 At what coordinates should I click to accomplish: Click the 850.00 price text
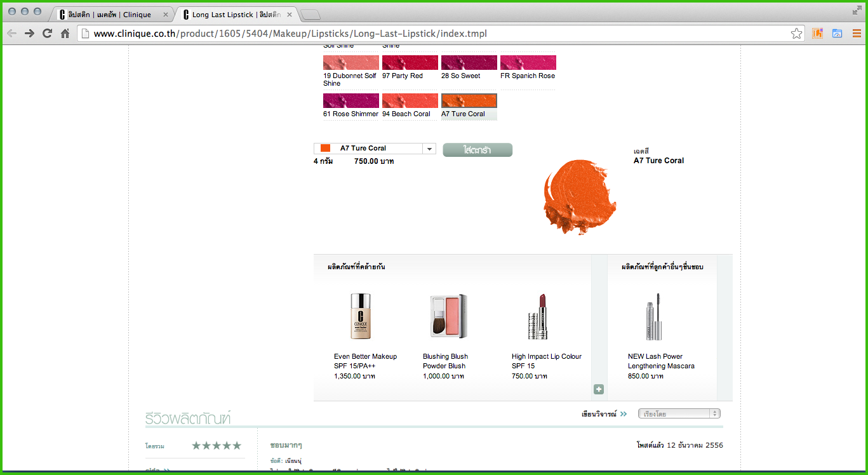(x=646, y=377)
